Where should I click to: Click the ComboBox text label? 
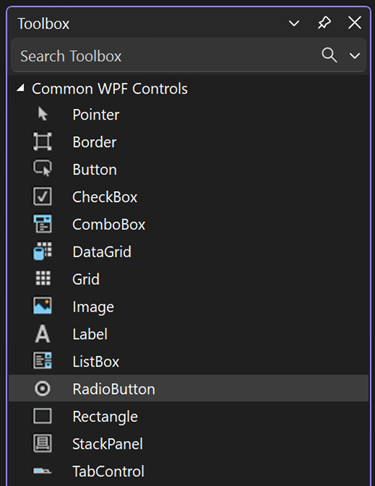click(x=109, y=225)
